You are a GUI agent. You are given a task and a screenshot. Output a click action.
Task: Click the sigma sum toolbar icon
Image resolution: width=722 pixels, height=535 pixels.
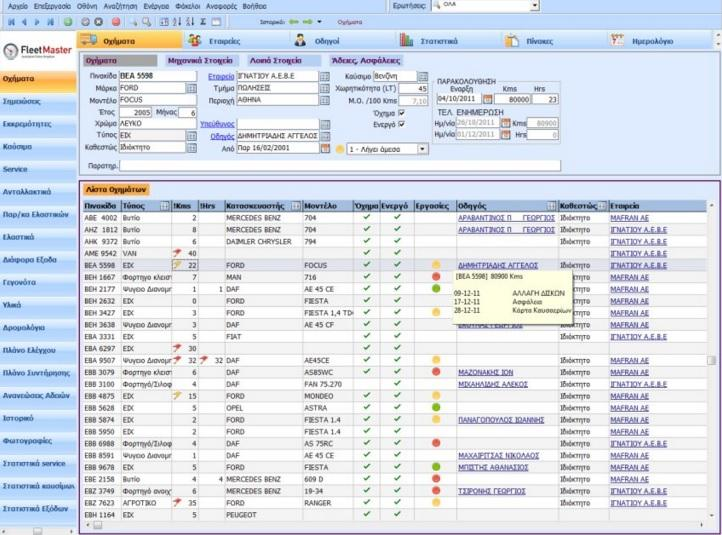(x=203, y=22)
